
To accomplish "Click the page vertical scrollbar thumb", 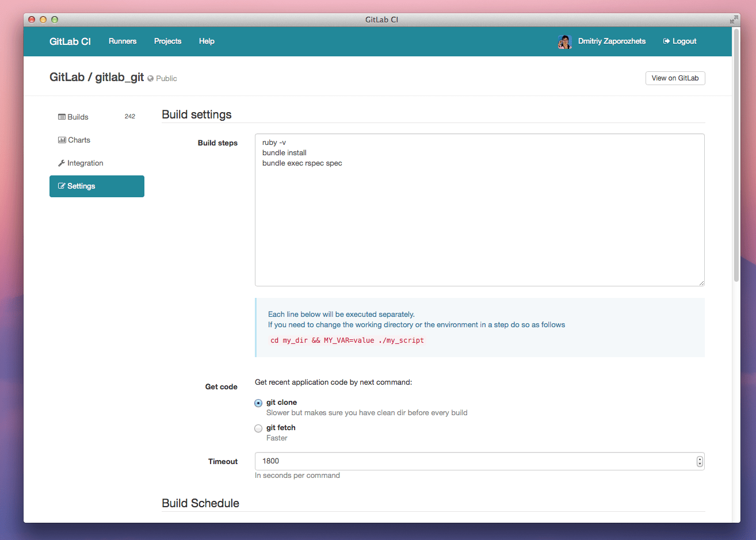I will [736, 154].
